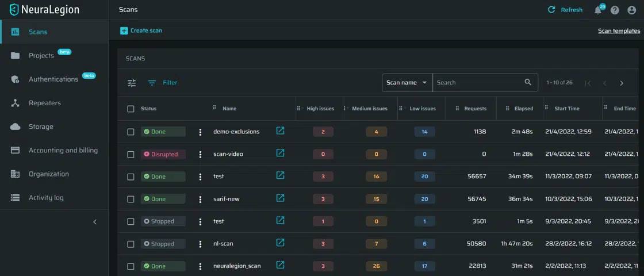This screenshot has height=276, width=644.
Task: Collapse the sidebar with the chevron
Action: pyautogui.click(x=95, y=222)
